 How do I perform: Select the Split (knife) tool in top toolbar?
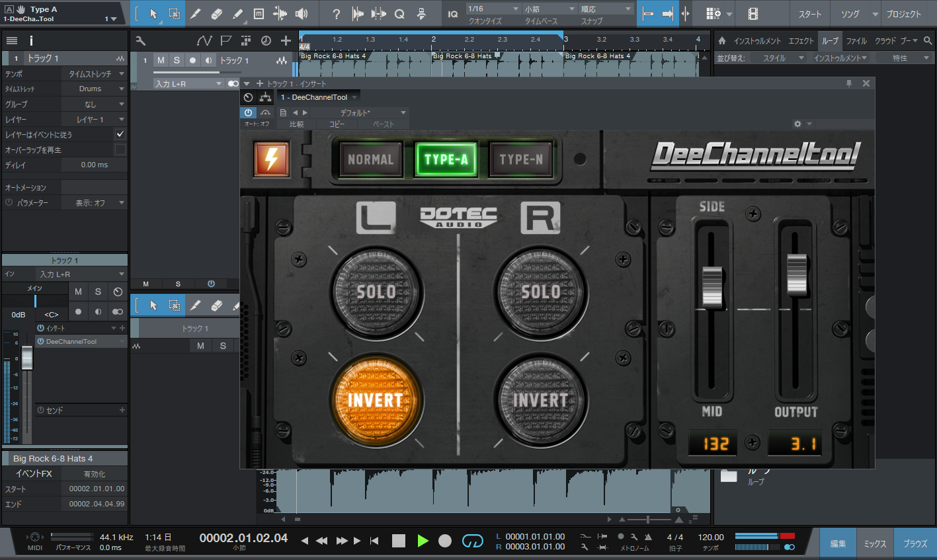(x=196, y=14)
